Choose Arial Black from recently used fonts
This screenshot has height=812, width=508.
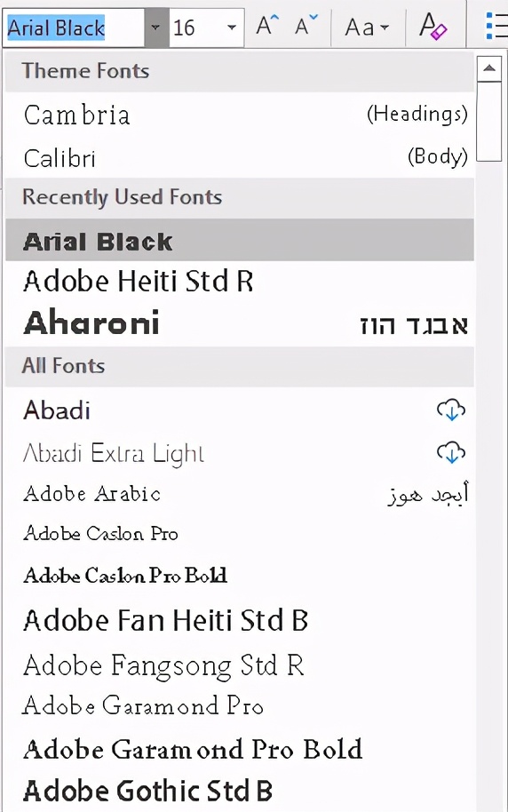(x=239, y=240)
